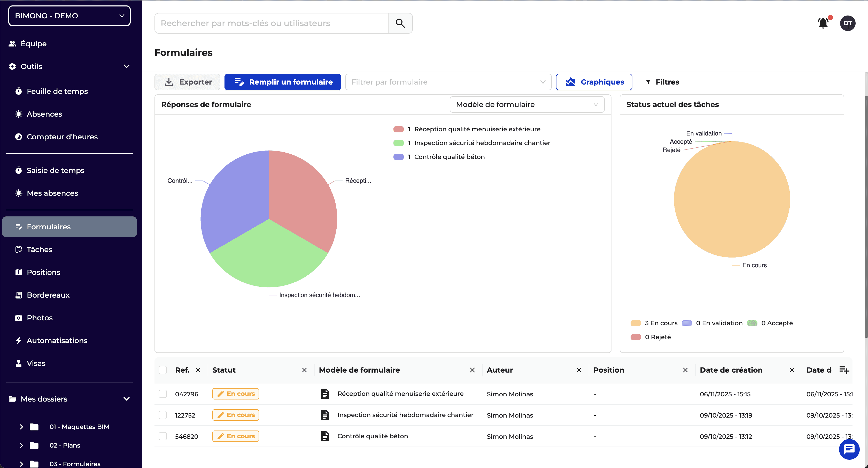Open the Modèle de formulaire chart dropdown
The image size is (868, 468).
(x=527, y=104)
